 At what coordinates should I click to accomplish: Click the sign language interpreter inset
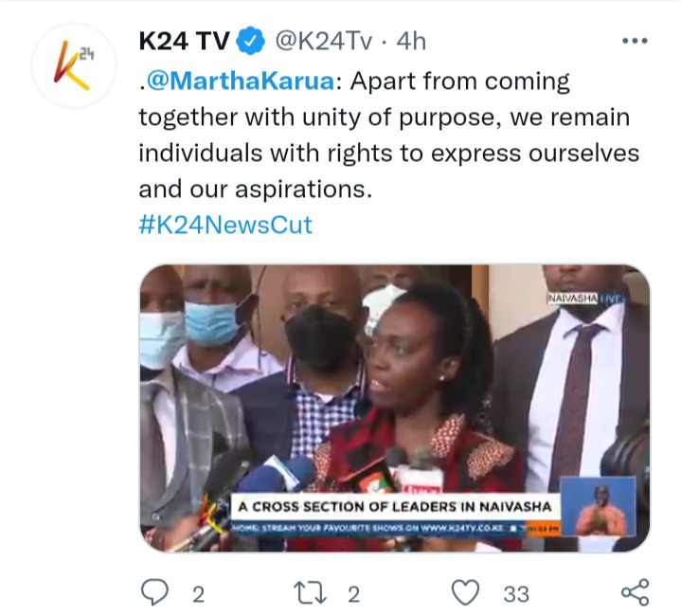(599, 506)
